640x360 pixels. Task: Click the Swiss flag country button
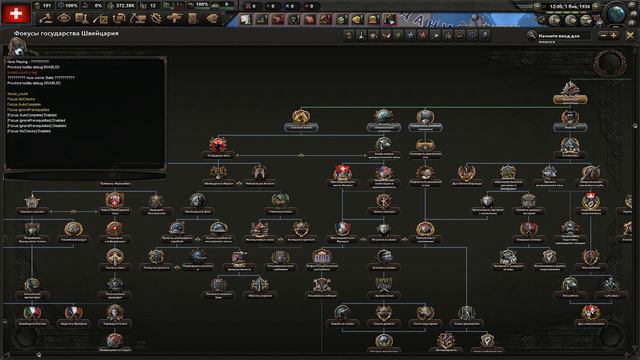pos(16,13)
